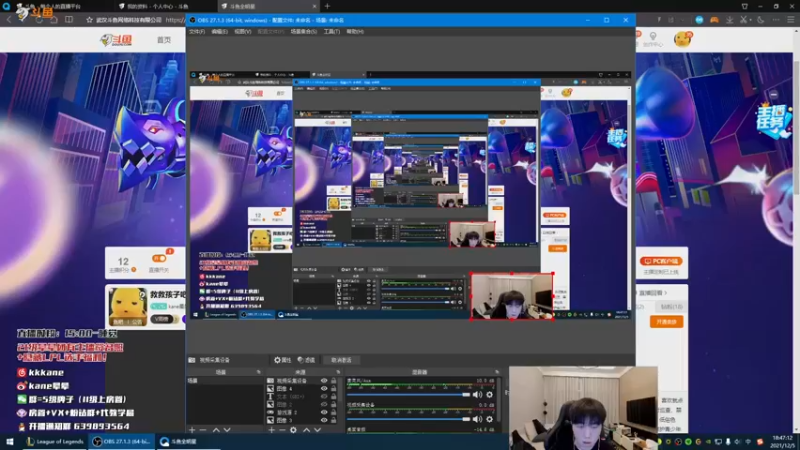Click the browser back arrow
Screen dimensions: 800x450
tap(9, 20)
